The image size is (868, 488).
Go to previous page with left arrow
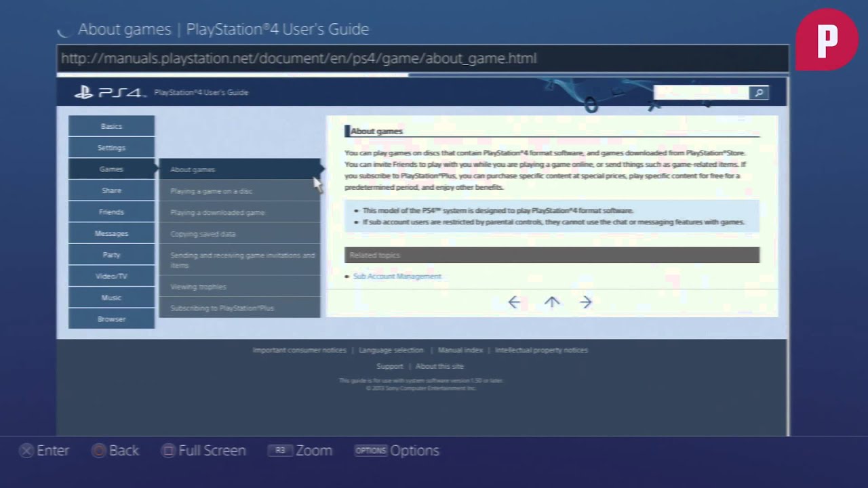(x=514, y=302)
